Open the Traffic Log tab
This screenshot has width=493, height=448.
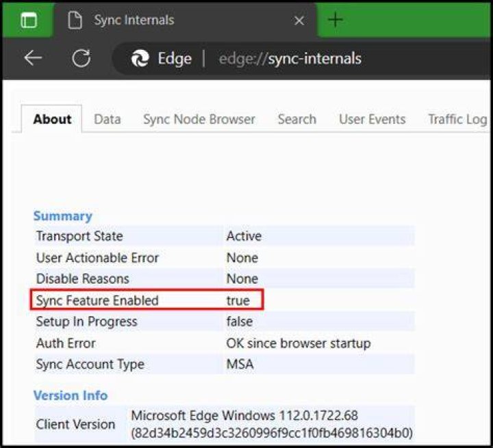coord(457,120)
